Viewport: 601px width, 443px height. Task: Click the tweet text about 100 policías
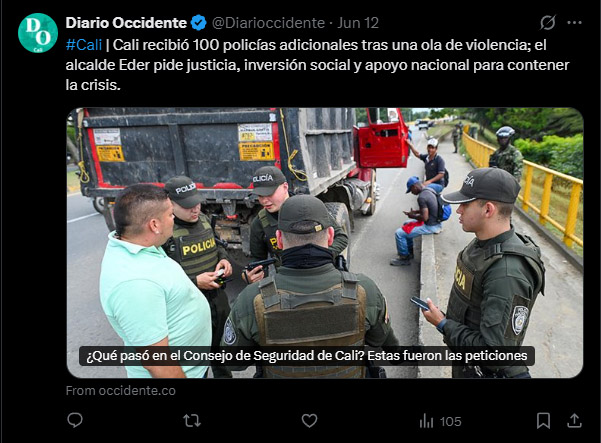317,65
